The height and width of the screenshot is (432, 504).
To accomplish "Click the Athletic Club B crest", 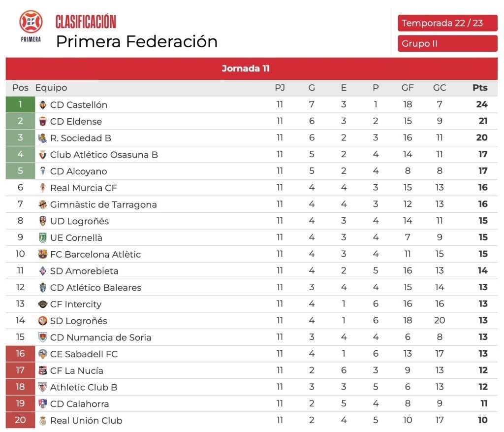I will pyautogui.click(x=43, y=387).
